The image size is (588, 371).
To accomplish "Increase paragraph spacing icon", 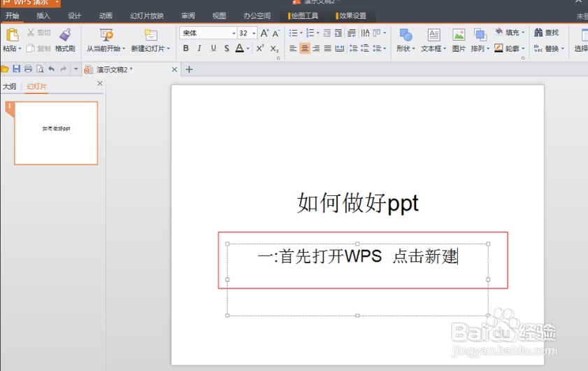I will pyautogui.click(x=353, y=48).
